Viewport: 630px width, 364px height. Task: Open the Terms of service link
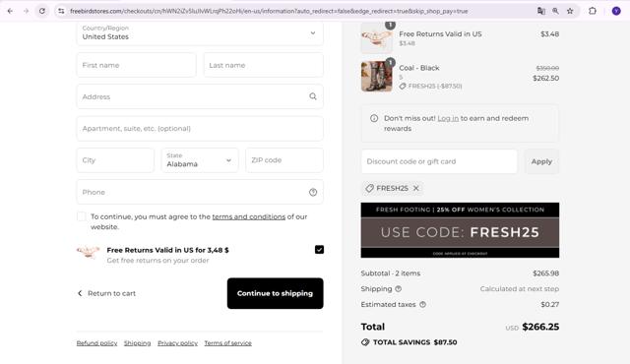tap(227, 343)
